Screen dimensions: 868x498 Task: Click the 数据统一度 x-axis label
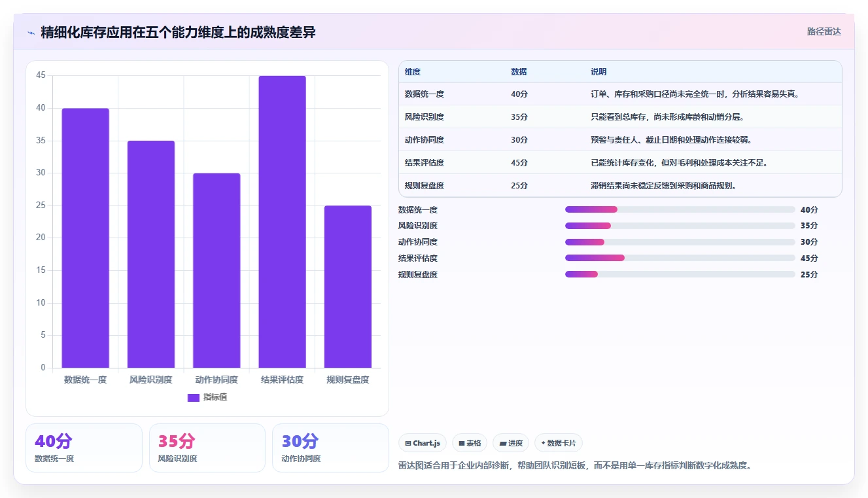(x=86, y=380)
